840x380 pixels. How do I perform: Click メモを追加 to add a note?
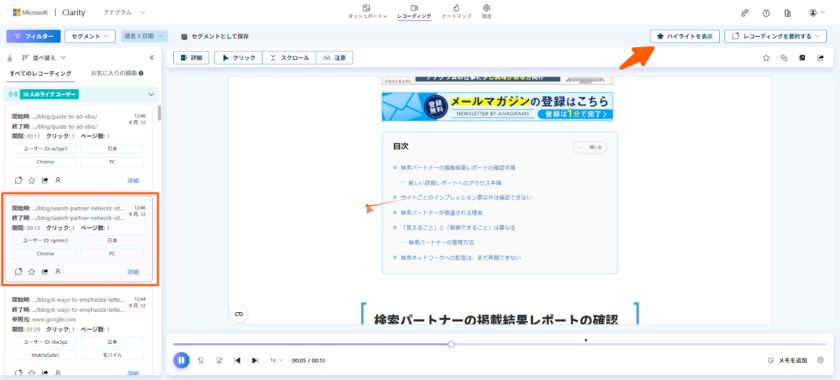coord(787,361)
